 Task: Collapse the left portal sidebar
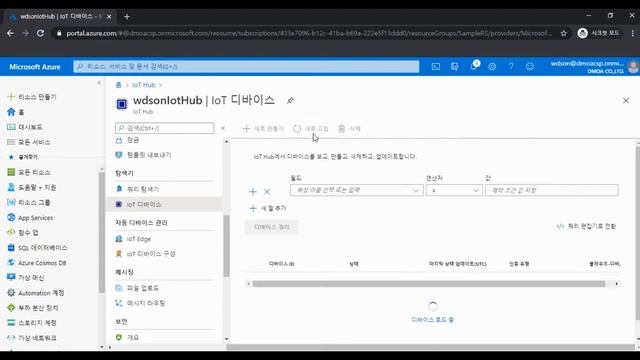point(99,83)
